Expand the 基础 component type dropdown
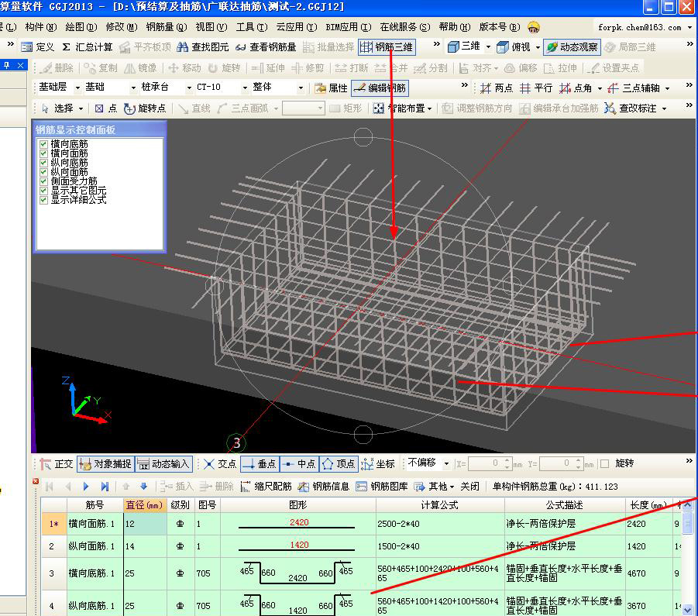This screenshot has width=698, height=616. [133, 88]
